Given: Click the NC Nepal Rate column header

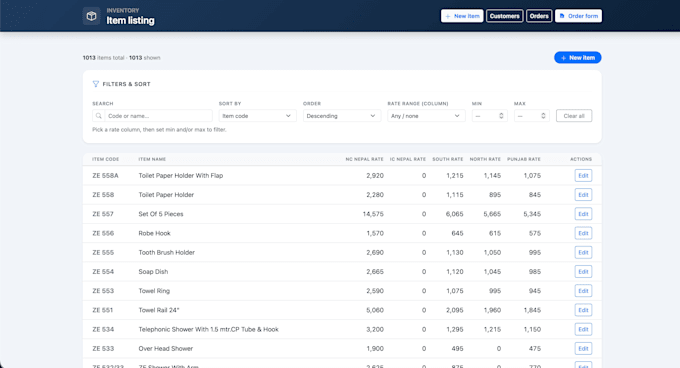Looking at the screenshot, I should click(364, 159).
